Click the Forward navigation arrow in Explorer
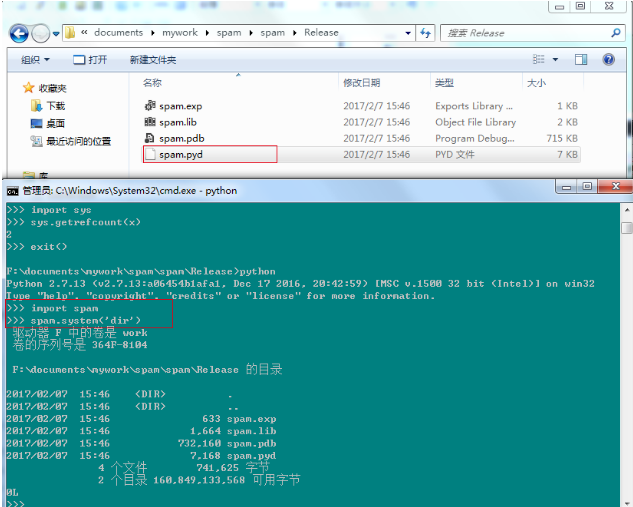633x507 pixels. coord(41,33)
